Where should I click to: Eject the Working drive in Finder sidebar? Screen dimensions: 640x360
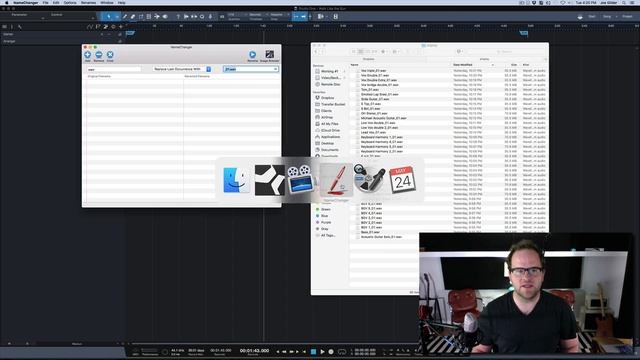tap(344, 71)
